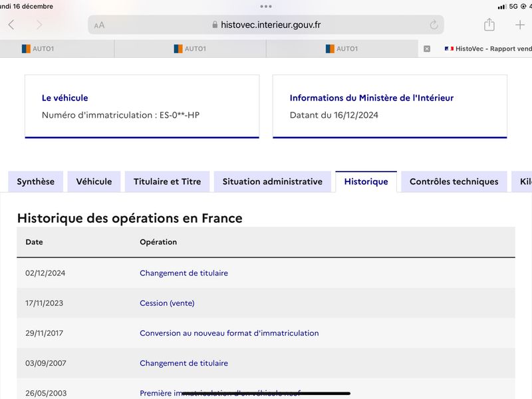Switch to the first AUTO1 browser tab
Image resolution: width=532 pixels, height=399 pixels.
[x=57, y=49]
